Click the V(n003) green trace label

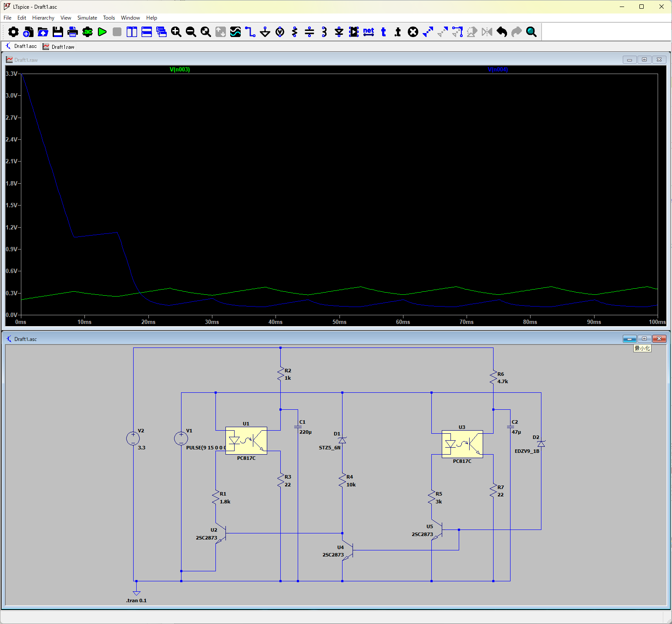(180, 70)
